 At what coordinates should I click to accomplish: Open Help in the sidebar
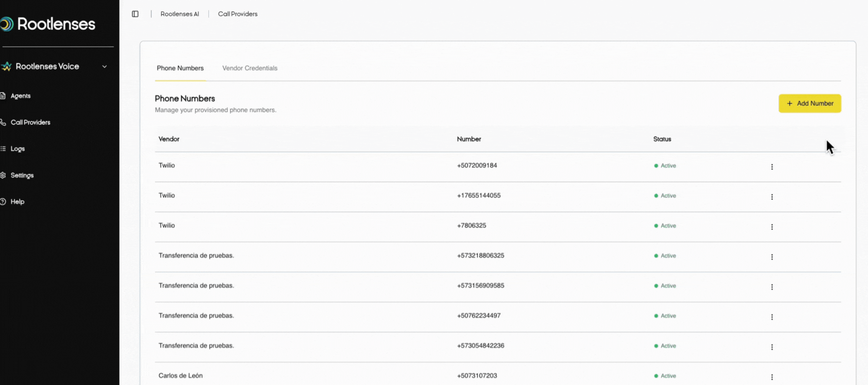pyautogui.click(x=17, y=202)
